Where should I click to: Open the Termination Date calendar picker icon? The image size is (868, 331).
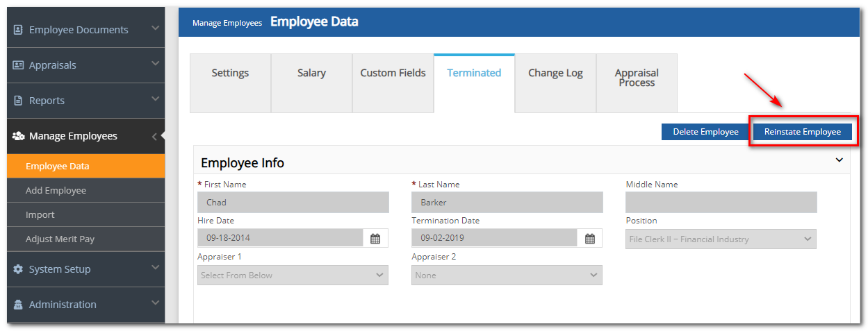[x=589, y=238]
